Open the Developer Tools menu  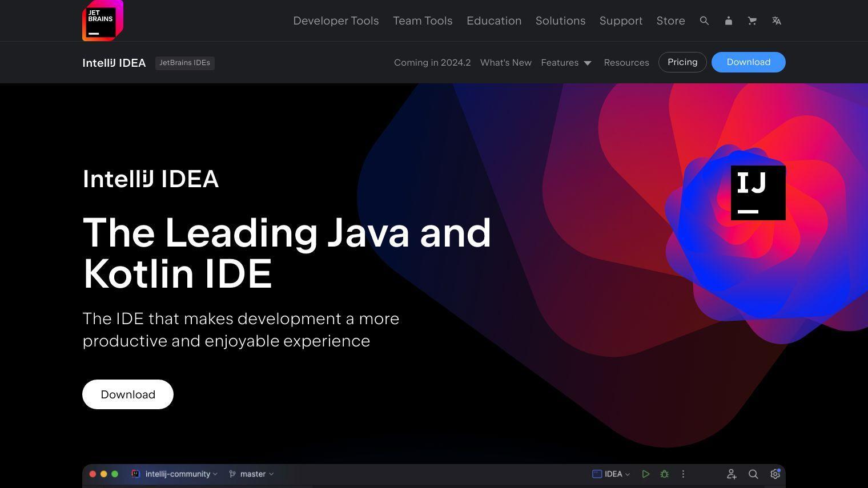(336, 21)
